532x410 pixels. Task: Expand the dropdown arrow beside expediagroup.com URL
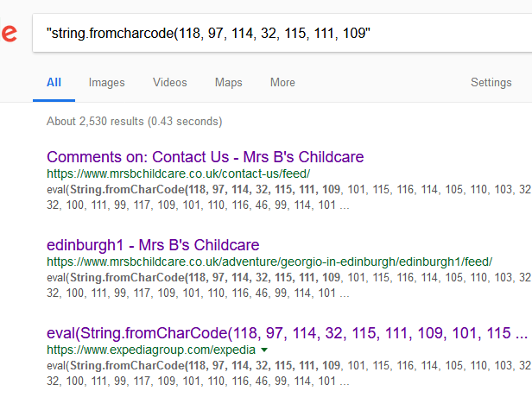264,350
